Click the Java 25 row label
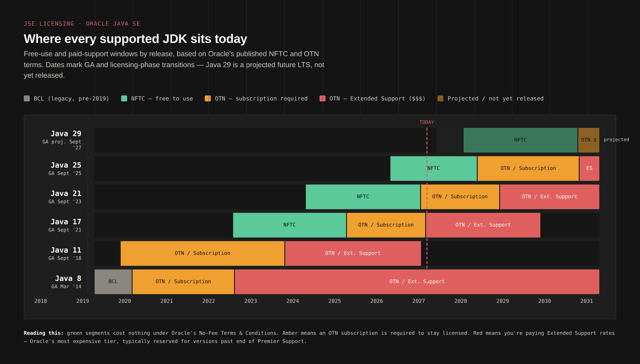Screen dimensions: 640x364 [x=66, y=165]
